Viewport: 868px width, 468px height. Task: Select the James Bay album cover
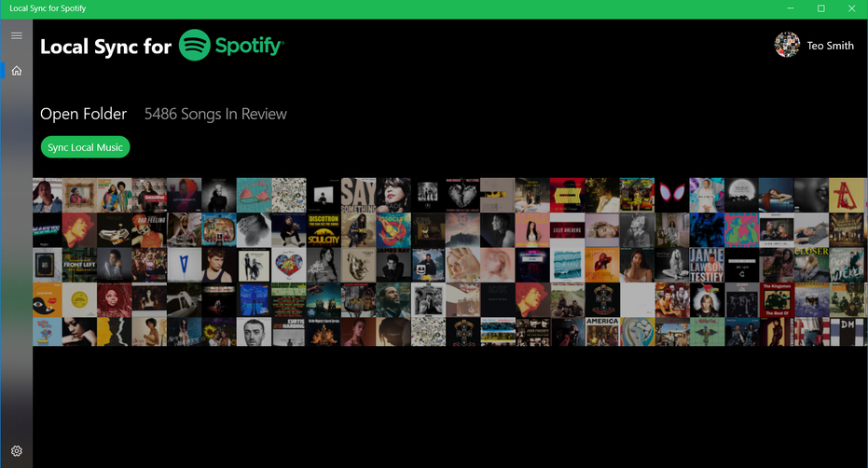393,265
